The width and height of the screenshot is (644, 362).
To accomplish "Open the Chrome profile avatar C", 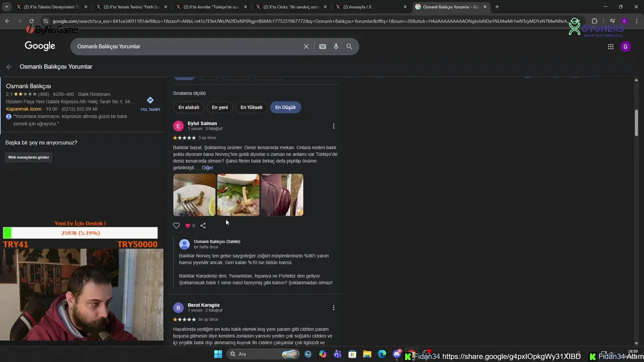I will coord(624,21).
